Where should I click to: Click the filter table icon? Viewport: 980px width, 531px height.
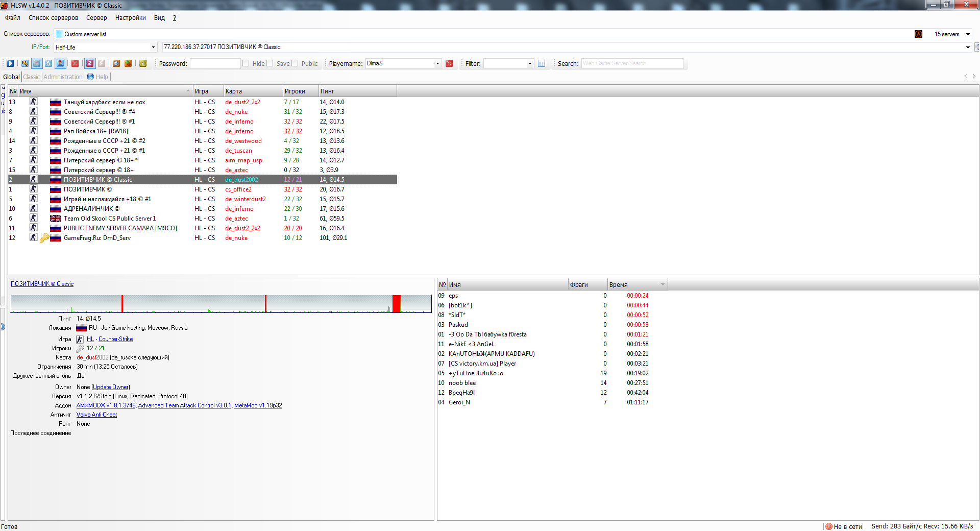pos(542,63)
